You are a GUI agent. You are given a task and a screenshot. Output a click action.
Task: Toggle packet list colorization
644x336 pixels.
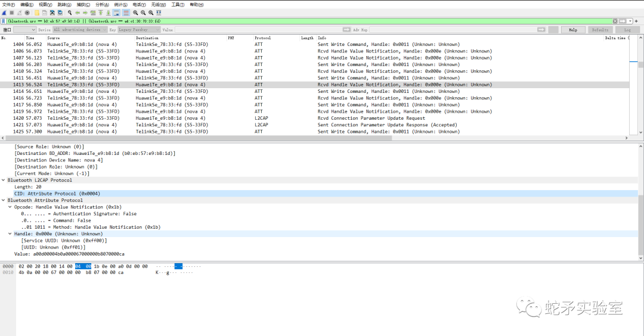pyautogui.click(x=126, y=13)
